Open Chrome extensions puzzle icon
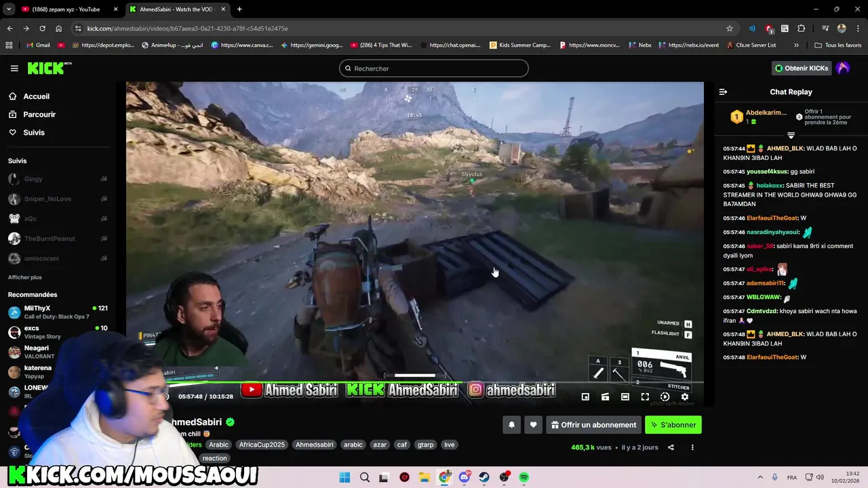Screen dimensions: 868x488 tap(801, 28)
